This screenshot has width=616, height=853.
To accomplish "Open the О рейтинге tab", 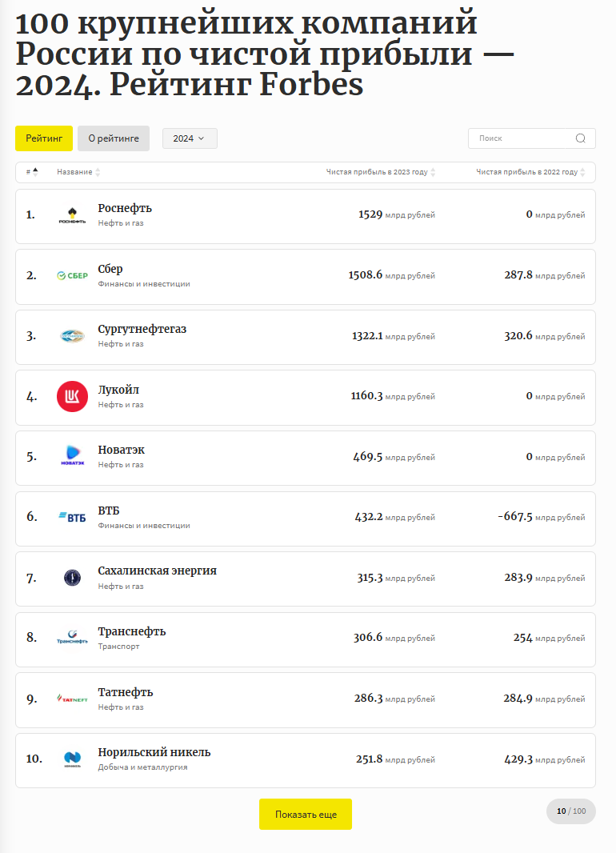I will [114, 138].
